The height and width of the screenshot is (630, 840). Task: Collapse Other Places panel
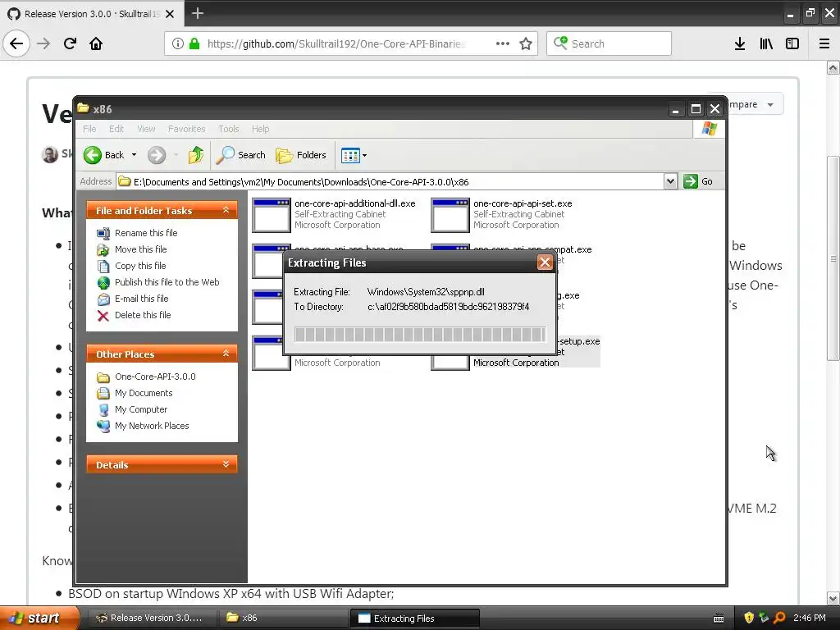pos(226,354)
